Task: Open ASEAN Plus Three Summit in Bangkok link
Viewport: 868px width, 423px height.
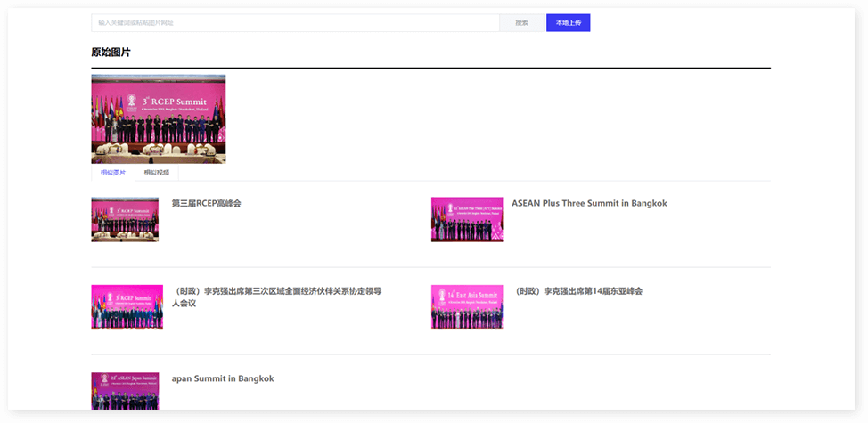Action: (x=589, y=203)
